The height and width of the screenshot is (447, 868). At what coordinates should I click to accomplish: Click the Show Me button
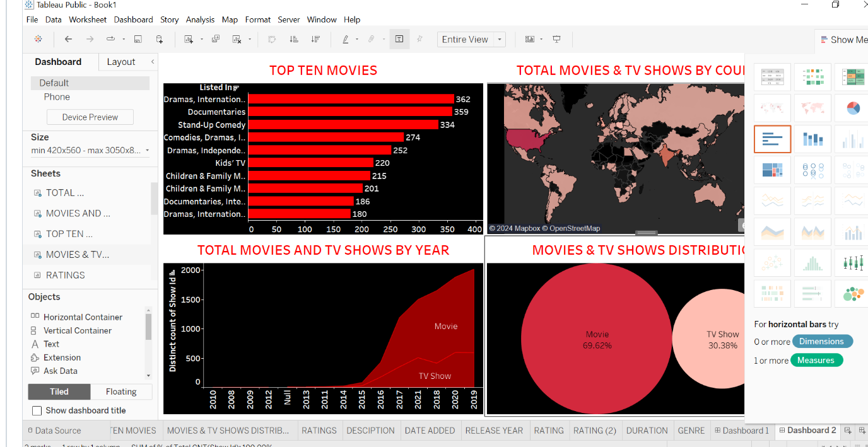[x=843, y=40]
